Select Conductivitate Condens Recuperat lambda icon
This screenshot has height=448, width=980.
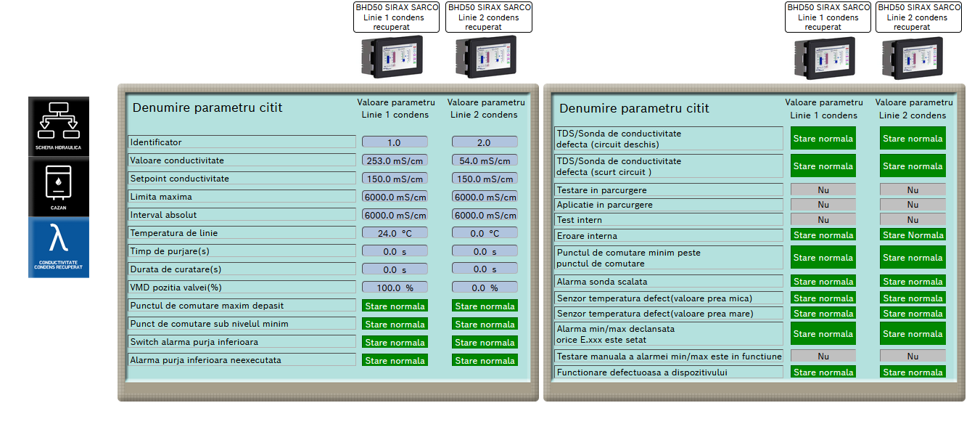click(x=59, y=247)
